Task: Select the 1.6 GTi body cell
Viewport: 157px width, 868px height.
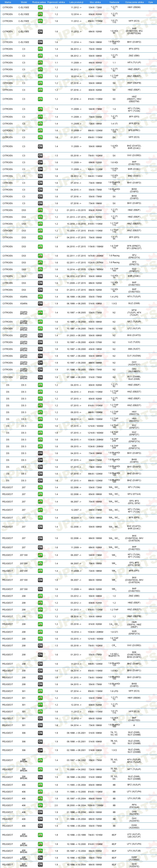Action: 114,632
